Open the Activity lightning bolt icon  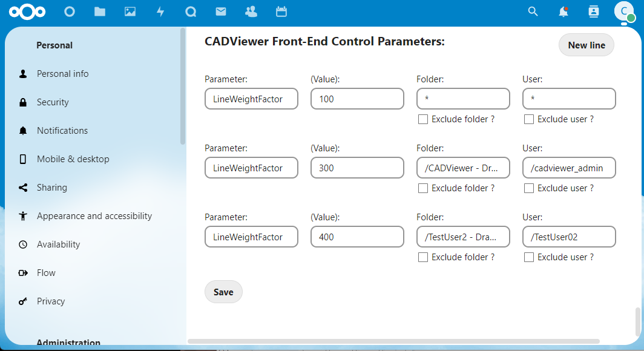click(160, 12)
